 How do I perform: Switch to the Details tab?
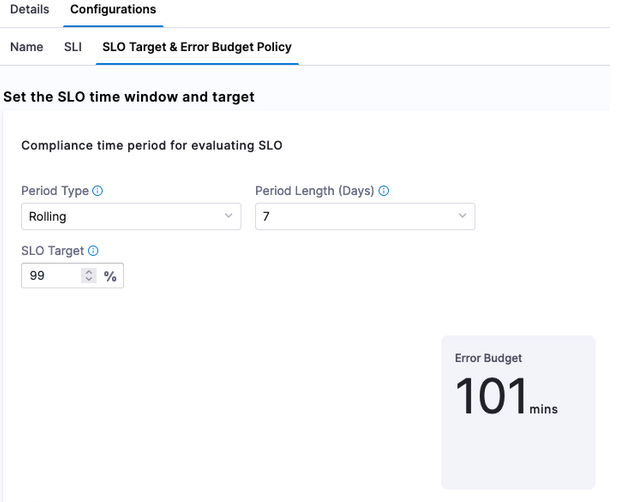[29, 10]
